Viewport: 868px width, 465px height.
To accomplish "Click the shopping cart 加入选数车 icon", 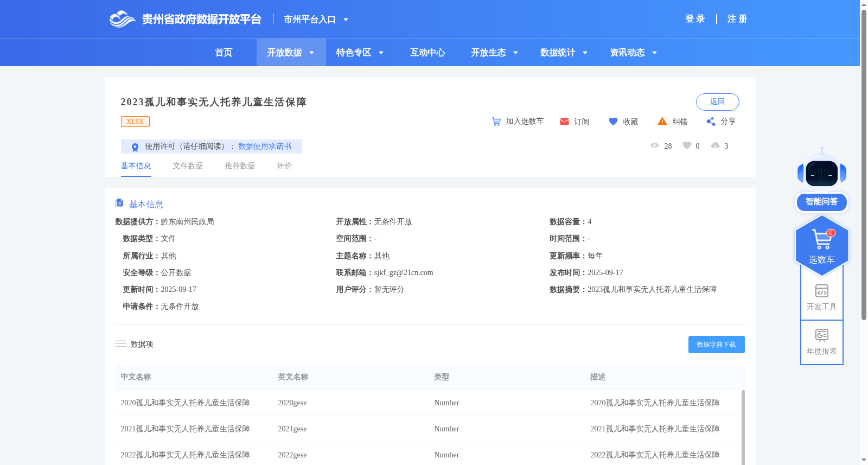I will pos(496,122).
